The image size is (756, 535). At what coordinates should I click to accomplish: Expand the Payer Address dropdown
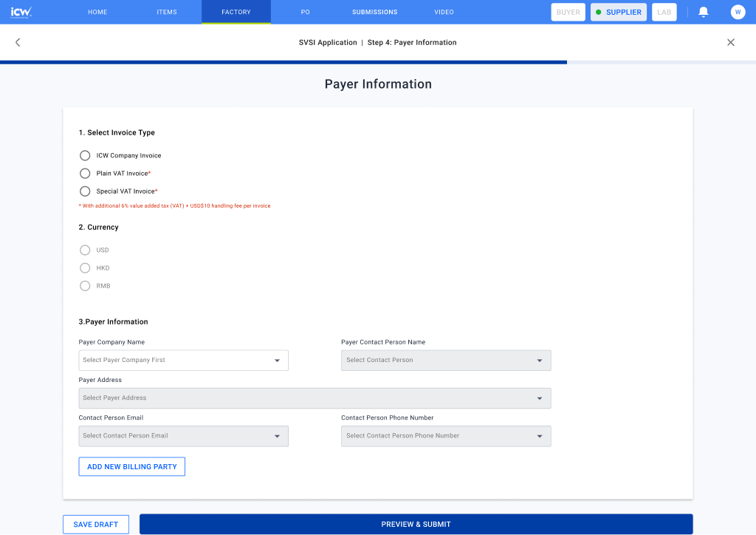coord(315,398)
